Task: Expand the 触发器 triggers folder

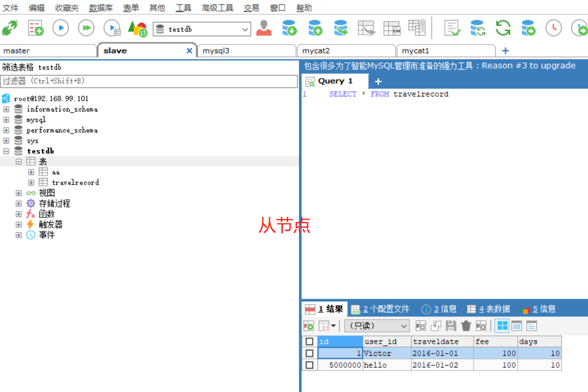Action: pos(19,224)
